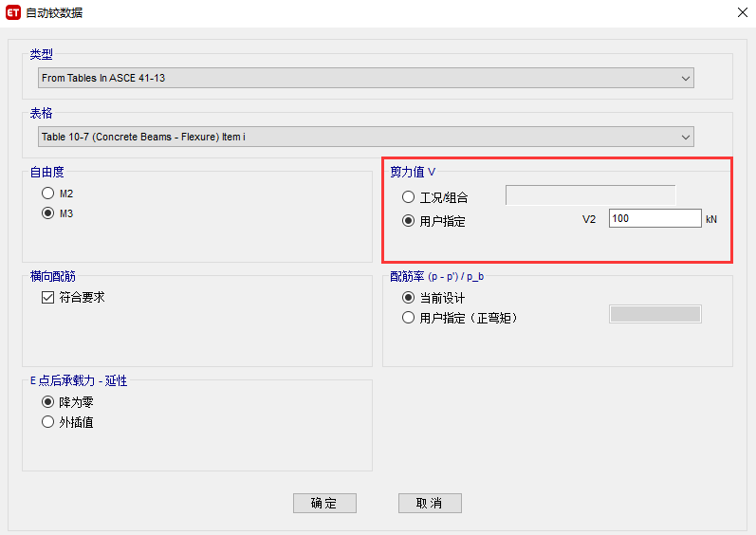
Task: Toggle the 符合要求 checkbox
Action: 47,298
